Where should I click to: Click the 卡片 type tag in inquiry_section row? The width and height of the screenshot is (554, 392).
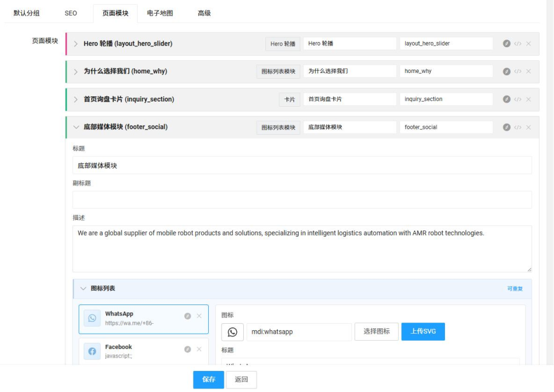coord(289,100)
